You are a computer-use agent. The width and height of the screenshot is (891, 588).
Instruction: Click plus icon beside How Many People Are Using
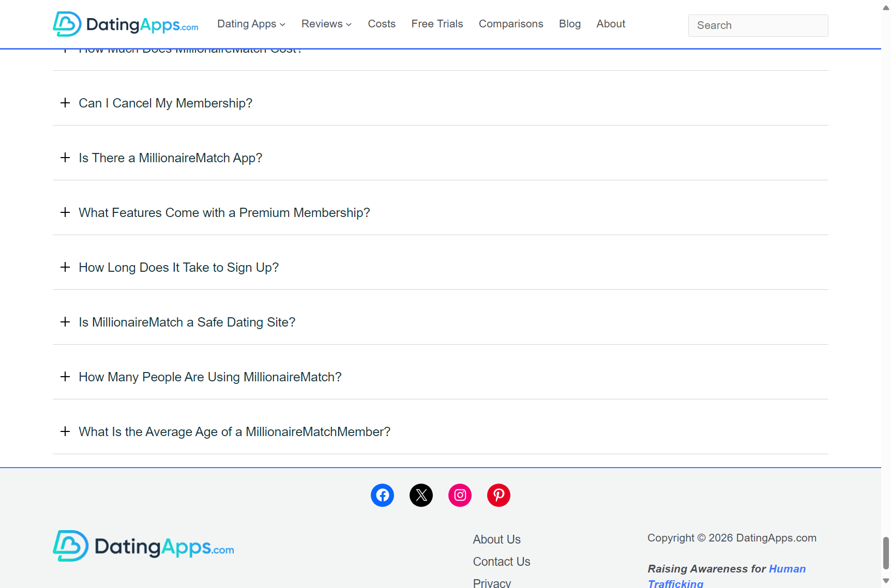(65, 377)
